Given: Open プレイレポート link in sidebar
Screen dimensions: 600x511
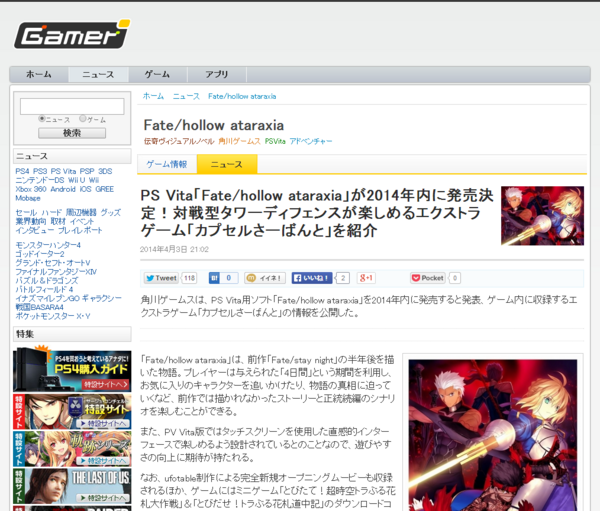Looking at the screenshot, I should click(x=80, y=230).
